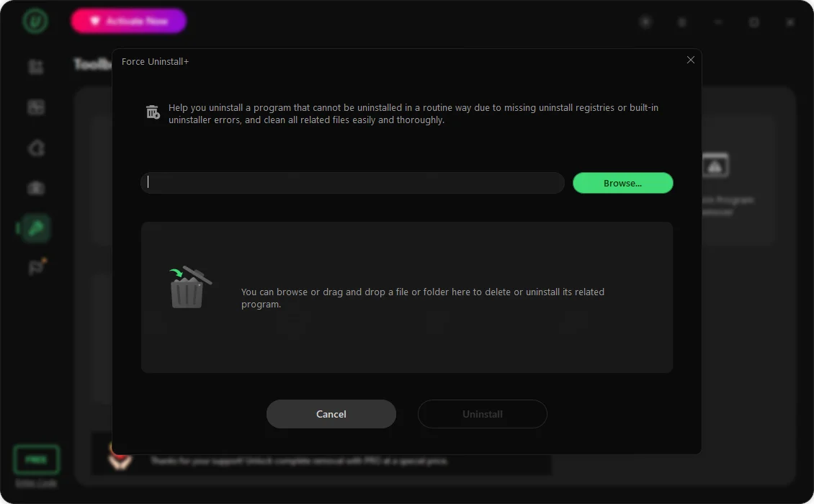
Task: Open the sidebar puzzle-shaped icon
Action: pyautogui.click(x=36, y=148)
